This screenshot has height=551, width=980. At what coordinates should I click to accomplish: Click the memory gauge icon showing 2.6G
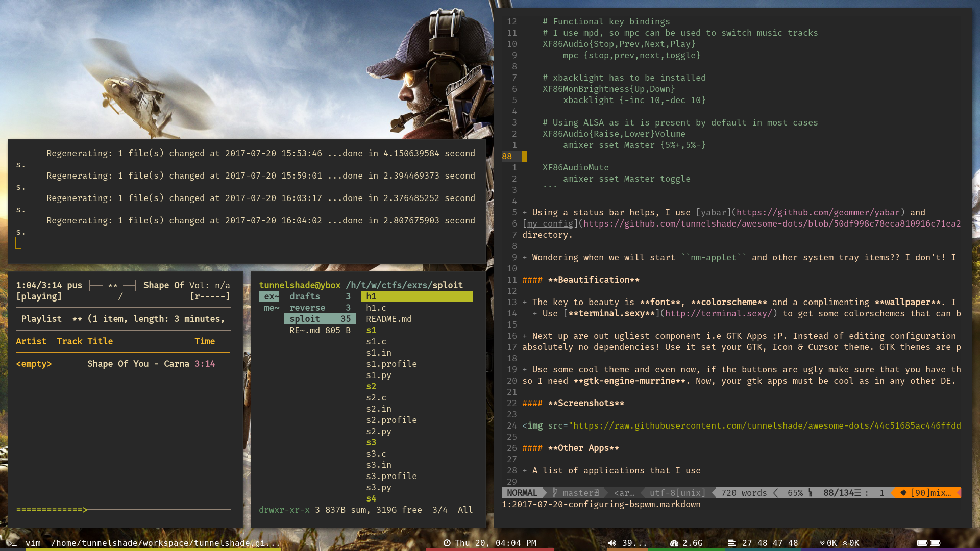coord(674,543)
